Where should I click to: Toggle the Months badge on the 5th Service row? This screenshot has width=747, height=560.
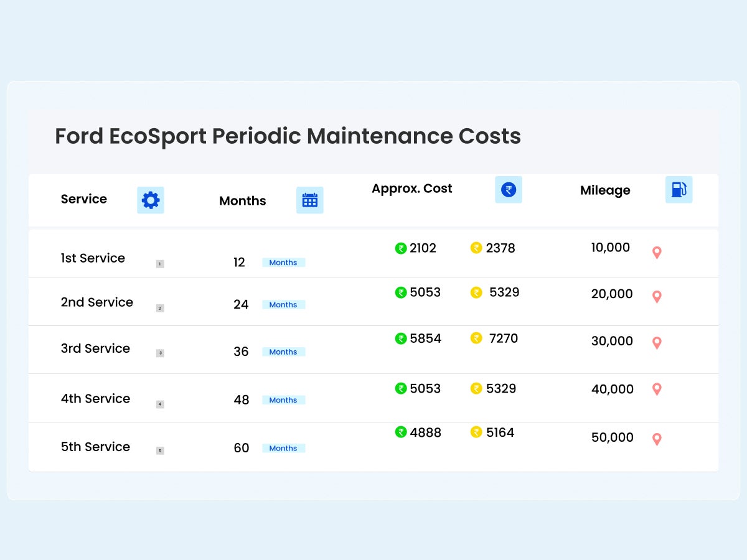pos(283,448)
